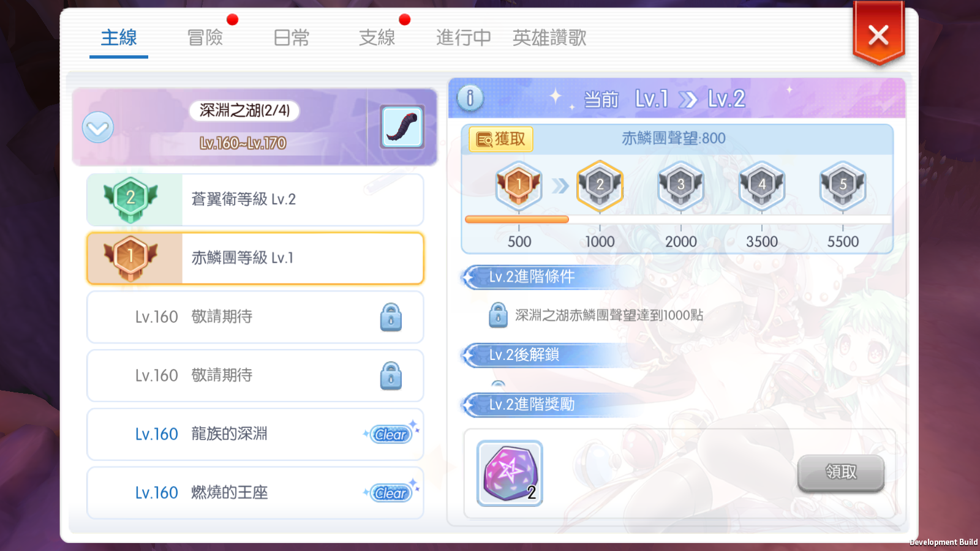Select the level 4 reputation badge
The image size is (980, 551).
[761, 184]
